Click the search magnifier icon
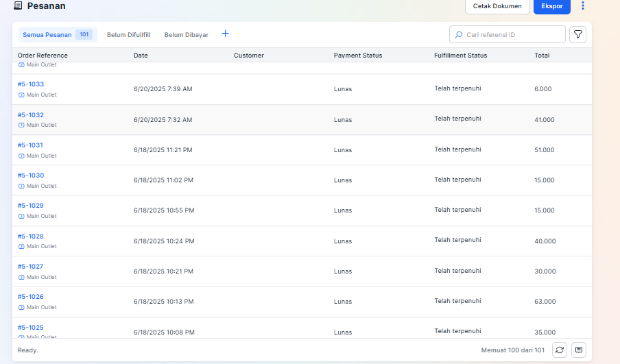The height and width of the screenshot is (364, 620). 459,34
